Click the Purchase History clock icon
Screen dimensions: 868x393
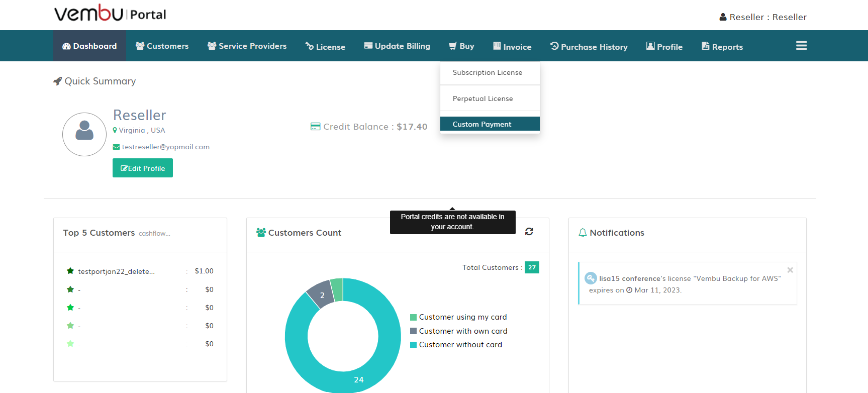[x=554, y=46]
